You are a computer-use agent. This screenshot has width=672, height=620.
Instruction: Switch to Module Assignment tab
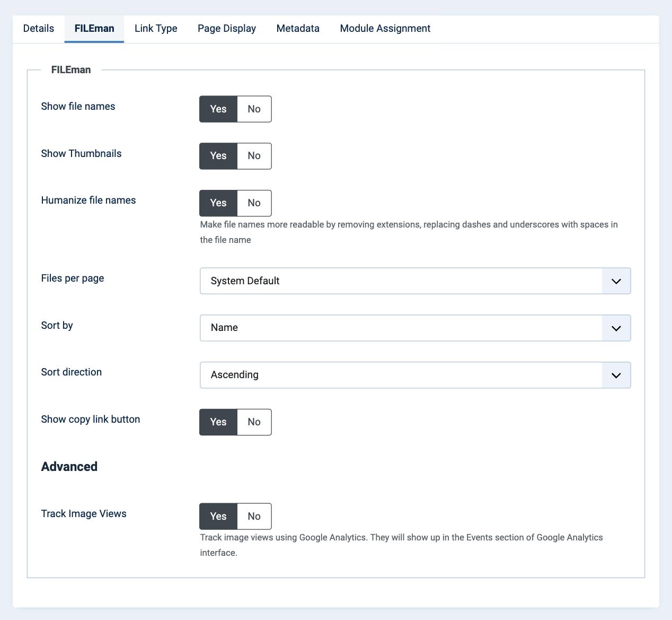[x=385, y=29]
